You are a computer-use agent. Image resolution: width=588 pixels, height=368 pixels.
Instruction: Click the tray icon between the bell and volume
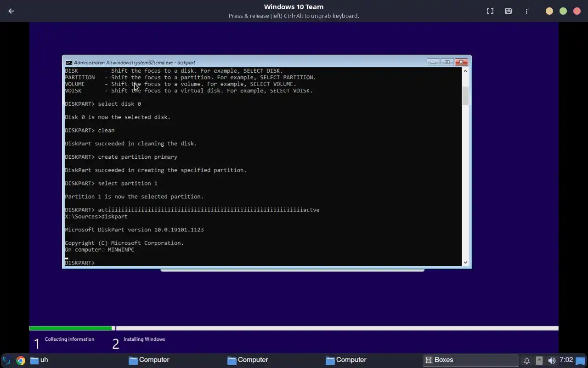click(539, 361)
